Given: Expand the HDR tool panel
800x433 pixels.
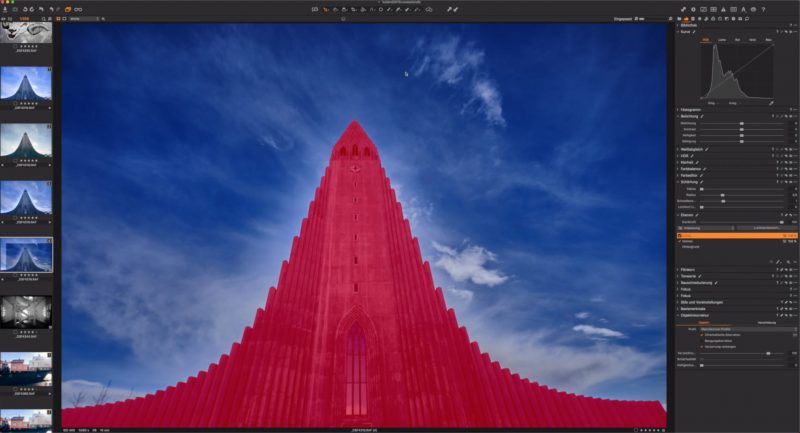Looking at the screenshot, I should click(678, 156).
